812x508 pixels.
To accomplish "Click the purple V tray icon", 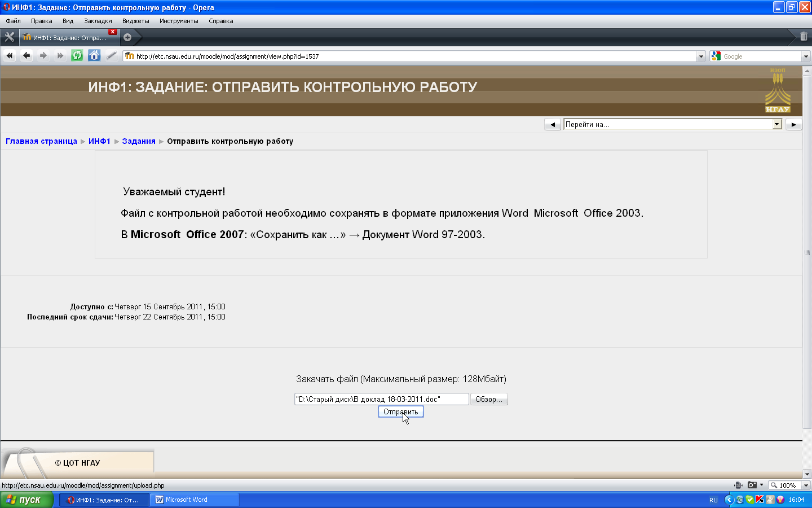I will tap(780, 500).
